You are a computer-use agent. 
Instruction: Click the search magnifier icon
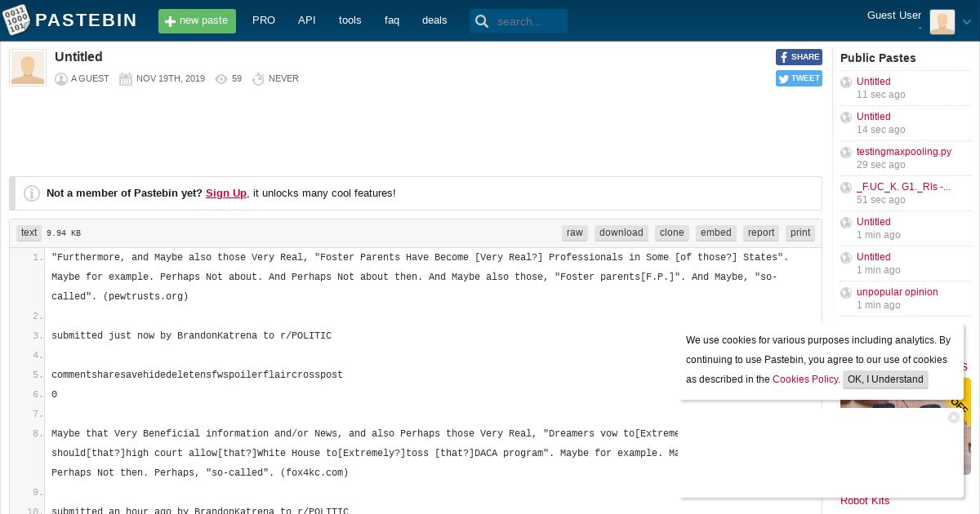click(482, 21)
